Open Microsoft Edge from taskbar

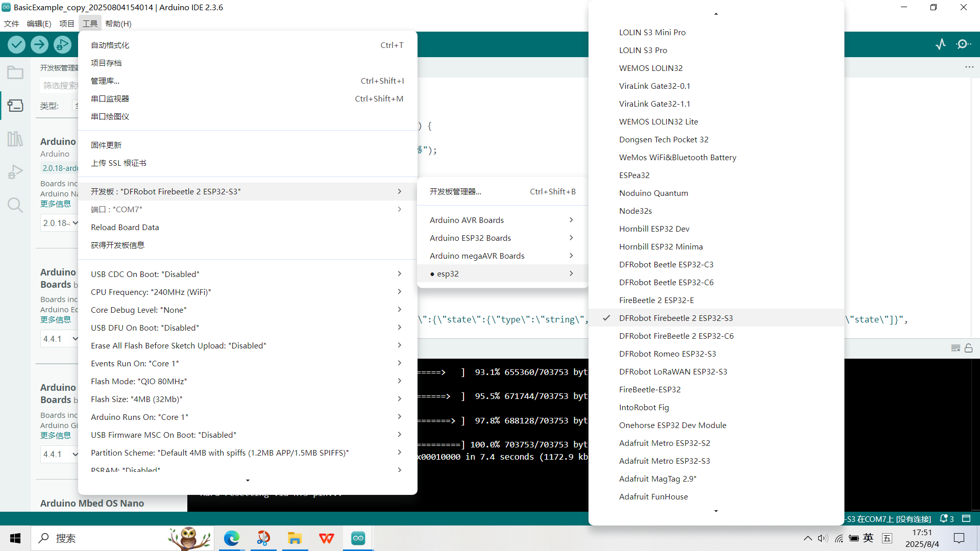click(x=232, y=538)
